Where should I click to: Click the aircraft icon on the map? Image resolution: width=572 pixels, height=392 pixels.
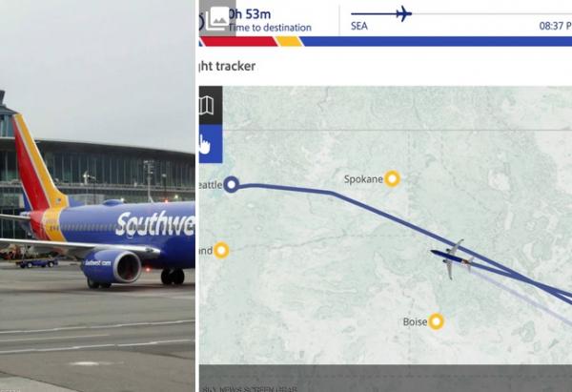(x=452, y=259)
